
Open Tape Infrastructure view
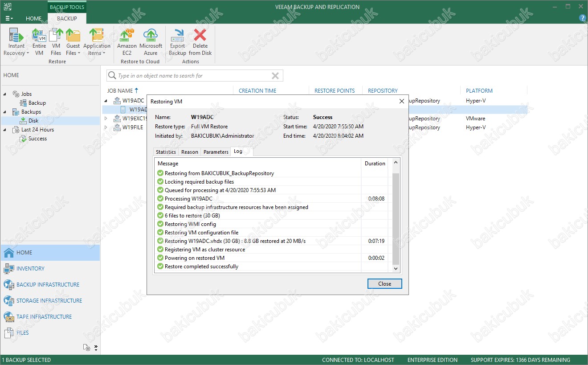click(x=50, y=316)
